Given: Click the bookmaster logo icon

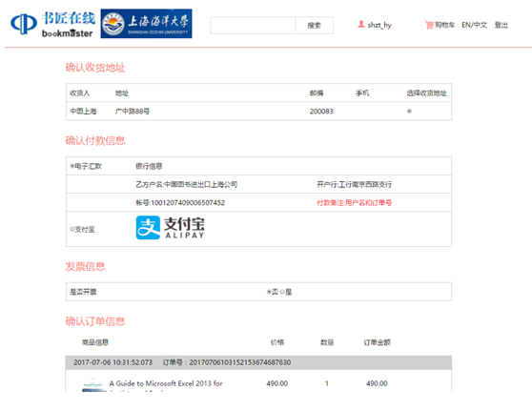Looking at the screenshot, I should pos(24,24).
